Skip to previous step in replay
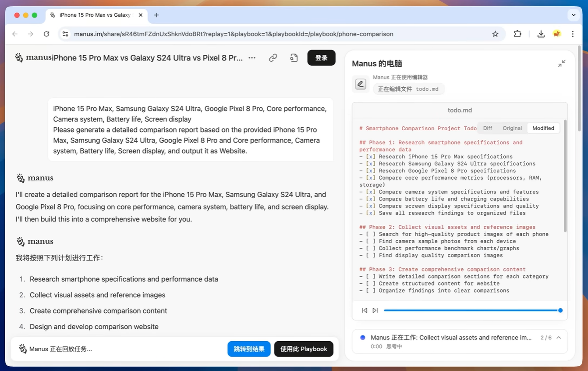Image resolution: width=588 pixels, height=371 pixels. (365, 310)
